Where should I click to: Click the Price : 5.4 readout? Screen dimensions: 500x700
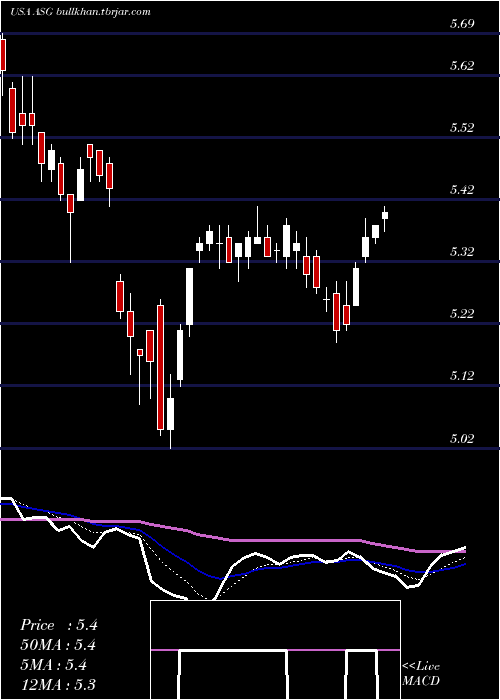[x=58, y=625]
